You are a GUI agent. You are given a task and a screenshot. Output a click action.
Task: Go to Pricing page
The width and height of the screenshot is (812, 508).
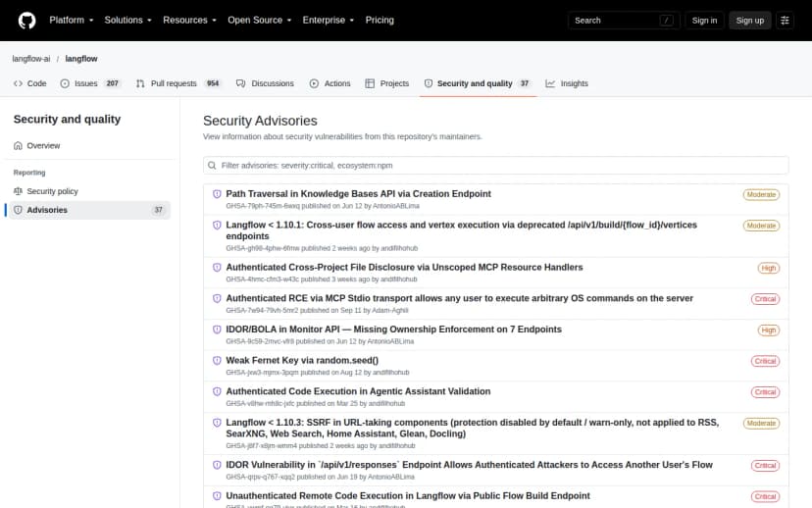click(x=380, y=21)
